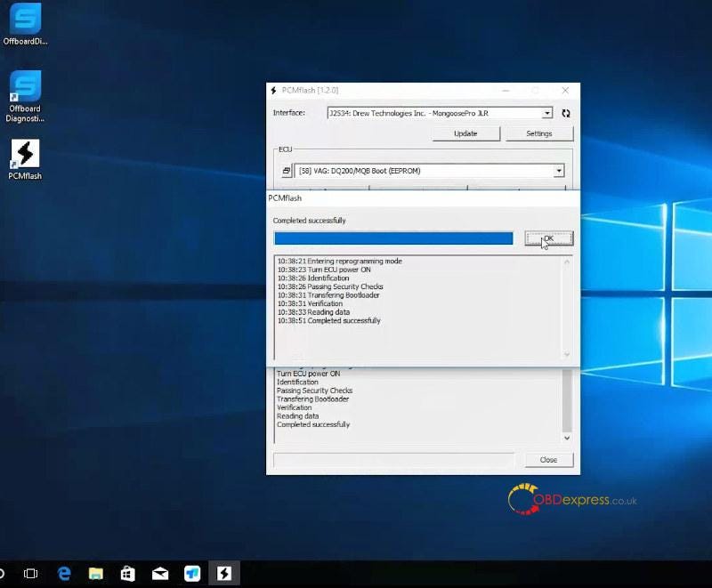Select log line '10:38:23 Turn ECU power ON'
Viewport: 712px width, 588px height.
pyautogui.click(x=324, y=270)
